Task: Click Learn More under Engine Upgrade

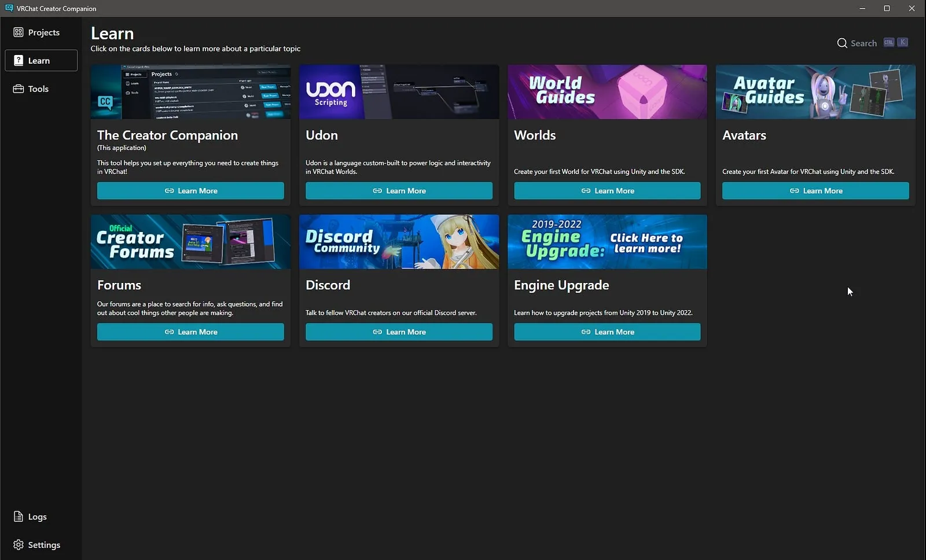Action: pyautogui.click(x=607, y=332)
